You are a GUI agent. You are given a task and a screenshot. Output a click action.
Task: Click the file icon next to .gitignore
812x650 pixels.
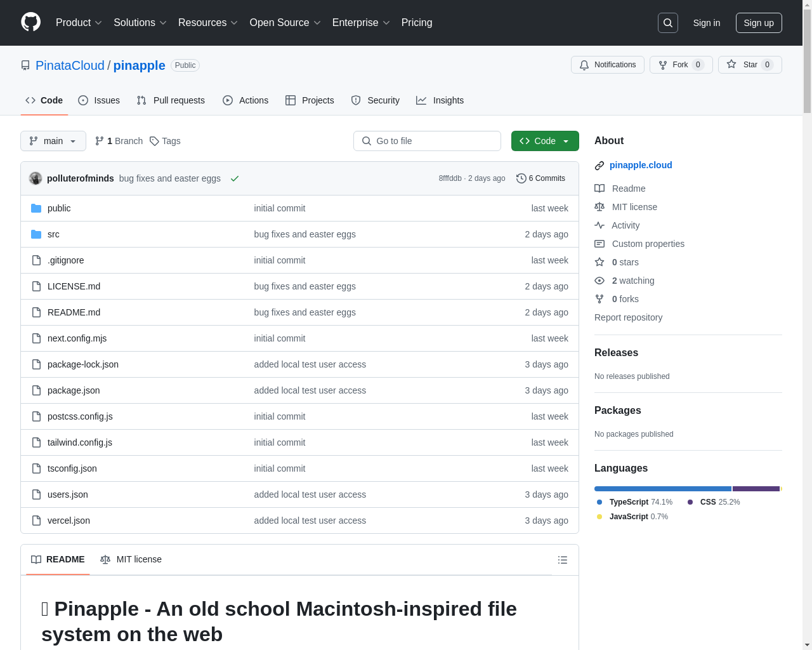36,260
